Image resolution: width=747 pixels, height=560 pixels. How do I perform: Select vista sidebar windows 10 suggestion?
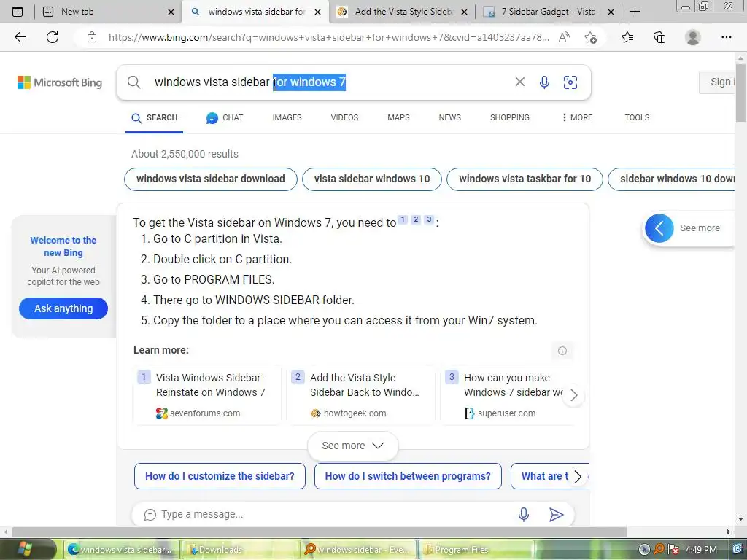[371, 179]
